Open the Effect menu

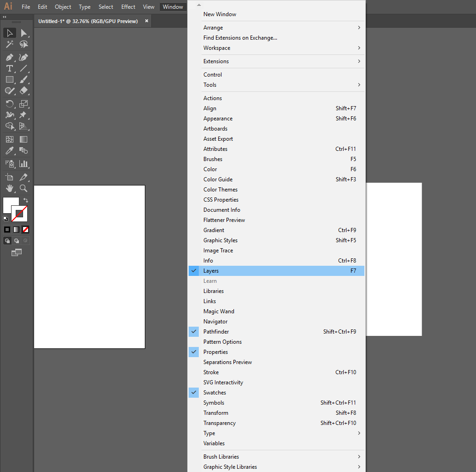pos(128,6)
